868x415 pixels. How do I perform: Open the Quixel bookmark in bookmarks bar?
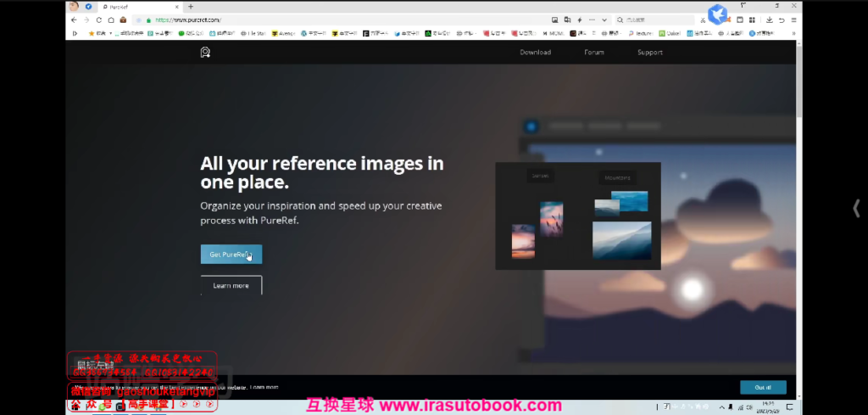[x=670, y=33]
